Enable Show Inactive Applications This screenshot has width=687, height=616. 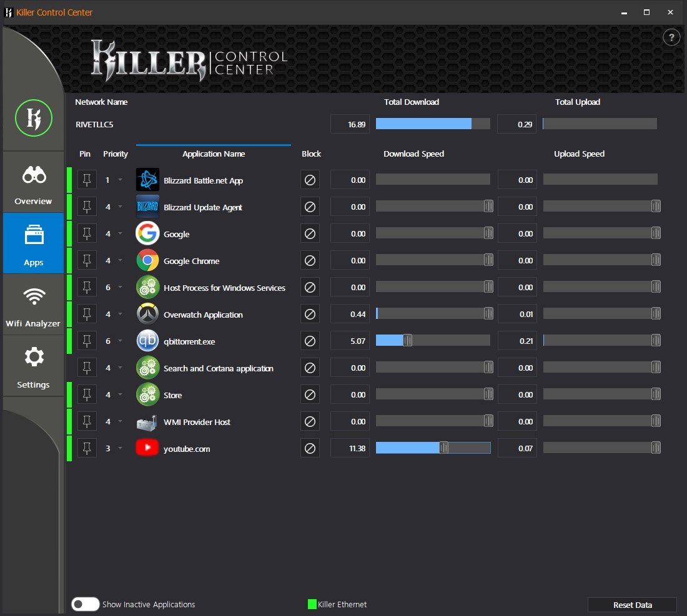pos(85,604)
